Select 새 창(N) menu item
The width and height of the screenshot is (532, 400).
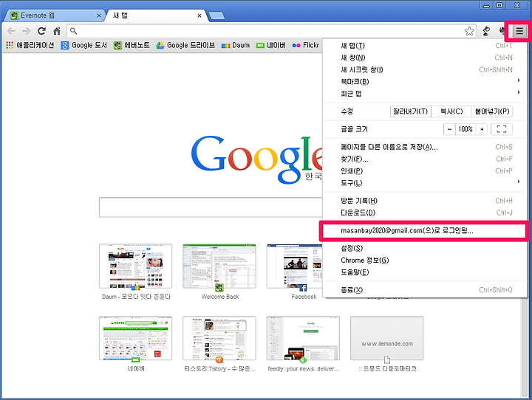point(425,58)
